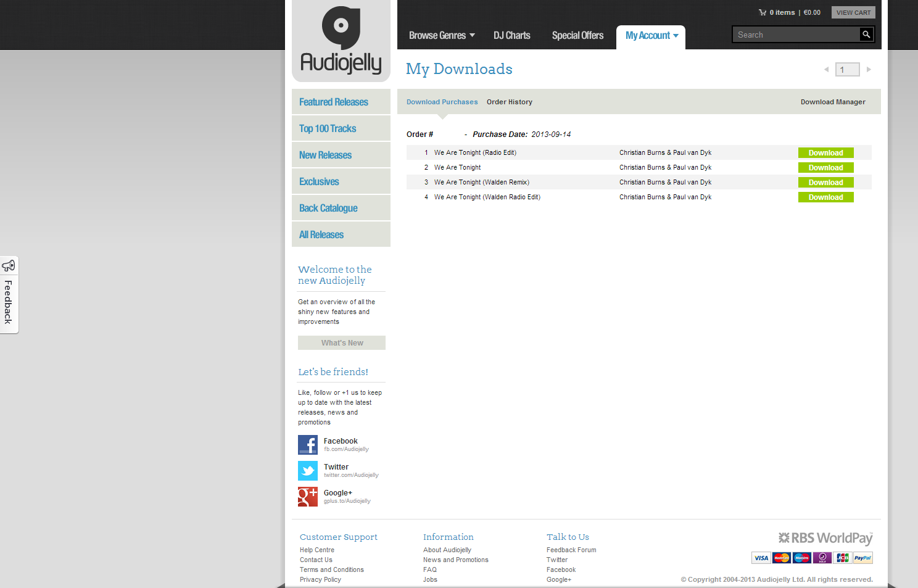This screenshot has width=918, height=588.
Task: Go to previous page arrow
Action: (826, 70)
